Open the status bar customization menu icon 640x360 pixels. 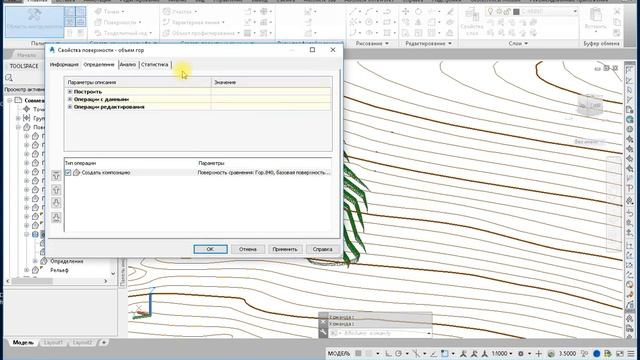click(x=632, y=353)
